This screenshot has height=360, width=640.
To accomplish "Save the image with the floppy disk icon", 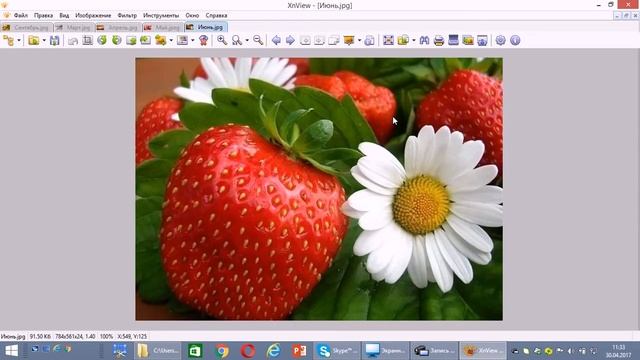I will click(x=55, y=40).
